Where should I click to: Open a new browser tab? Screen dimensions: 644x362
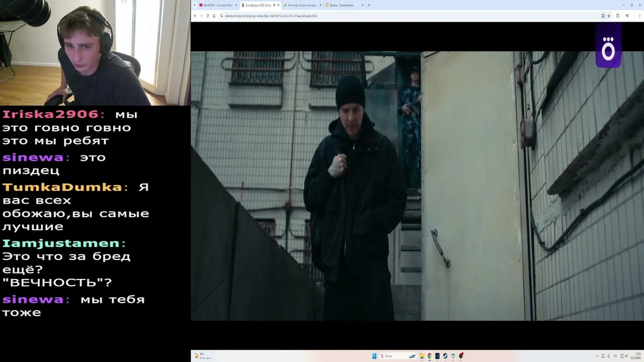369,5
